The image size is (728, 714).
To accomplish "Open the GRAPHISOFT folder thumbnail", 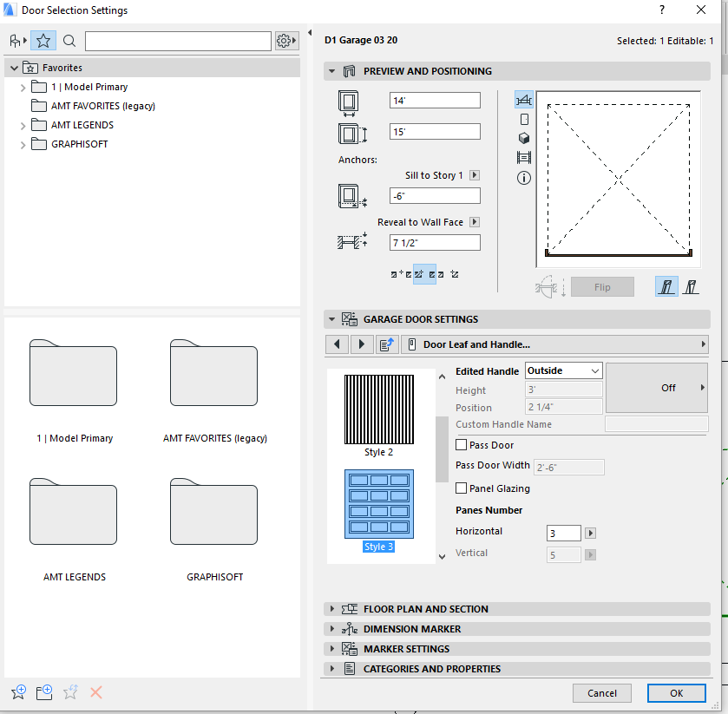I will tap(214, 512).
